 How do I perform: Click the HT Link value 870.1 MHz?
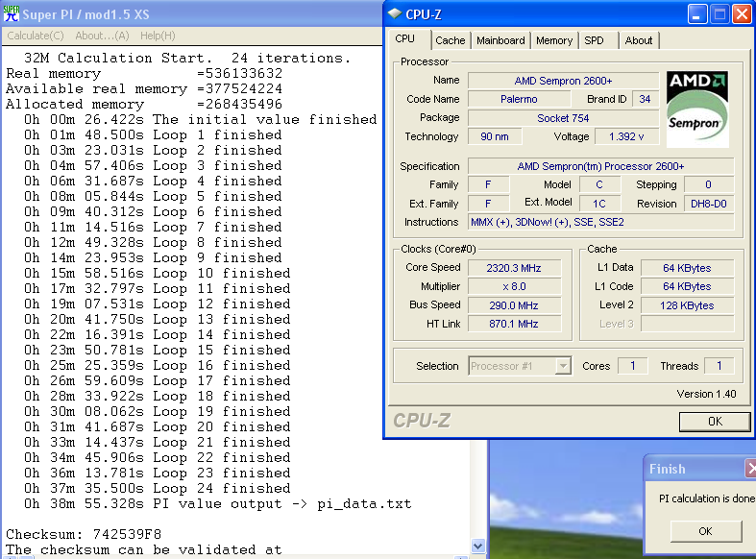pos(514,324)
